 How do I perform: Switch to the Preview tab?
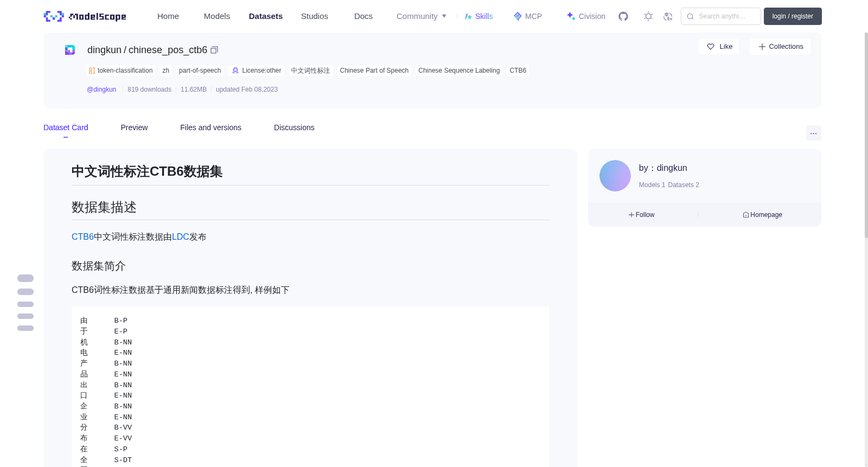tap(134, 127)
